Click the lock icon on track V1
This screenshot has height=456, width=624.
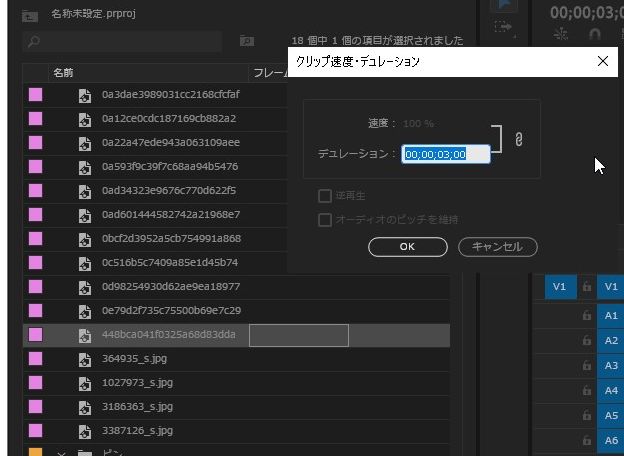tap(587, 287)
